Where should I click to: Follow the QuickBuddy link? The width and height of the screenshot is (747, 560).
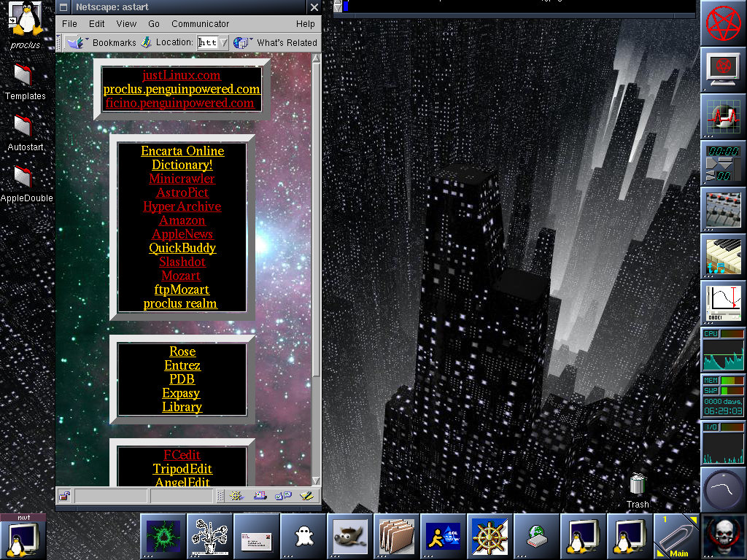coord(182,248)
